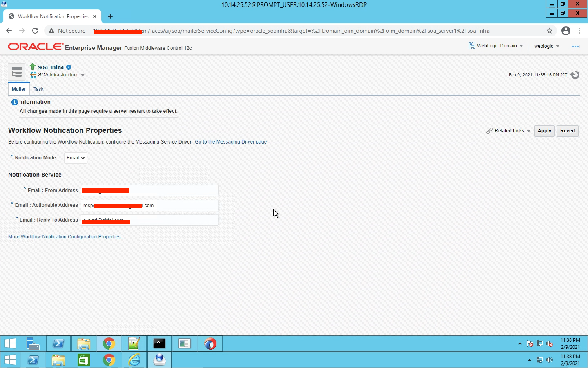Open Windows PowerShell from the taskbar

pos(58,343)
